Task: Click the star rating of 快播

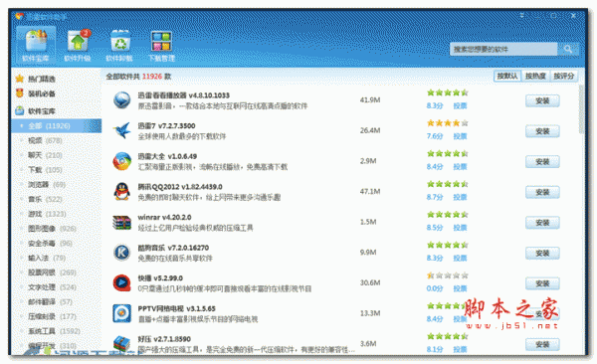Action: [x=448, y=275]
